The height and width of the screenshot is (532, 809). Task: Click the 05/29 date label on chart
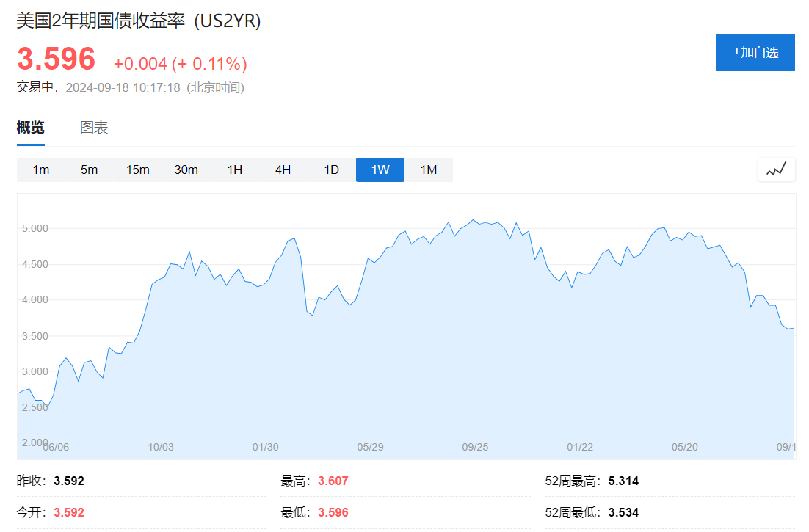click(x=370, y=447)
